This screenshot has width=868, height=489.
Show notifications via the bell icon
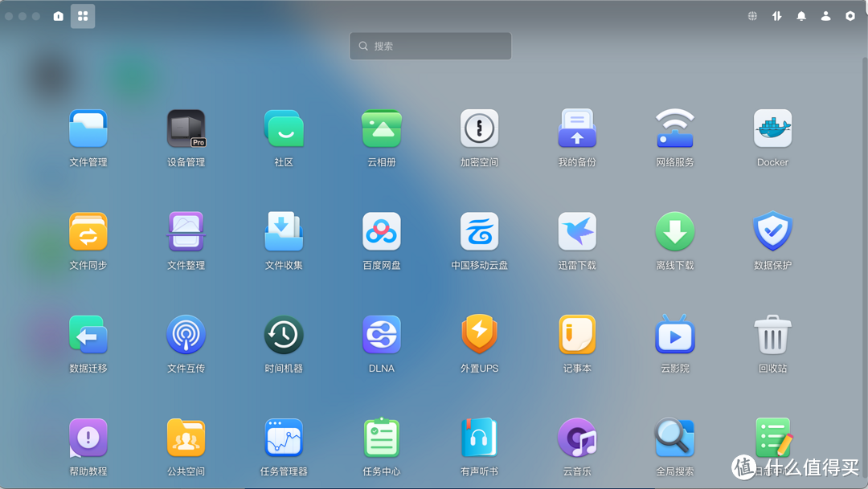801,16
